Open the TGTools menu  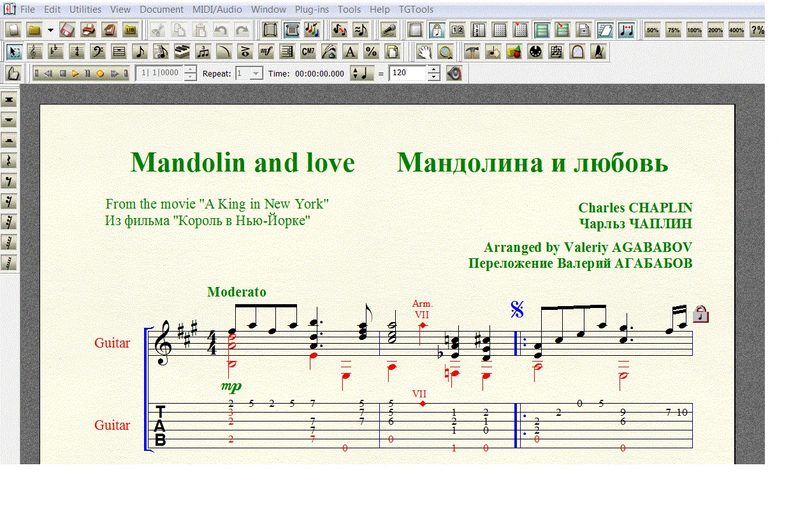click(416, 10)
